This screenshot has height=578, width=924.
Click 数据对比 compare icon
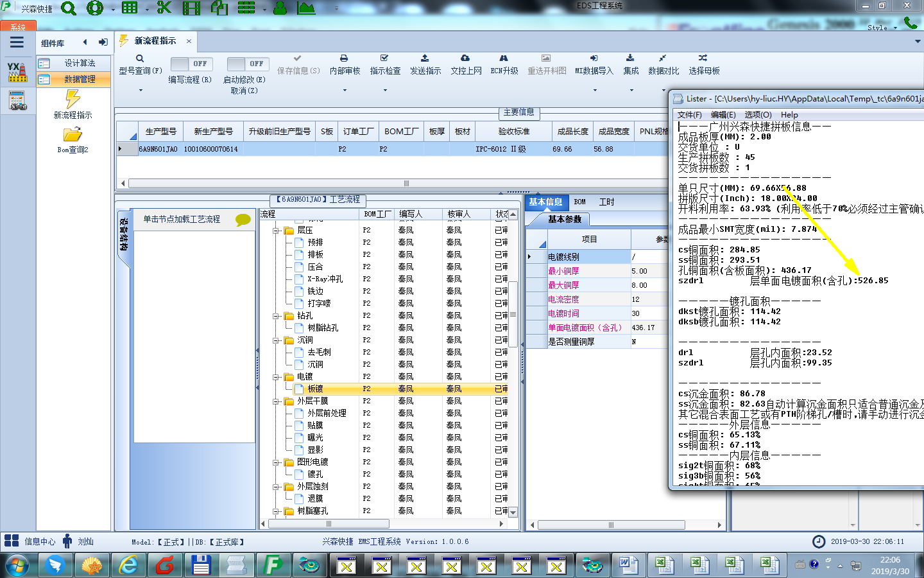coord(662,58)
